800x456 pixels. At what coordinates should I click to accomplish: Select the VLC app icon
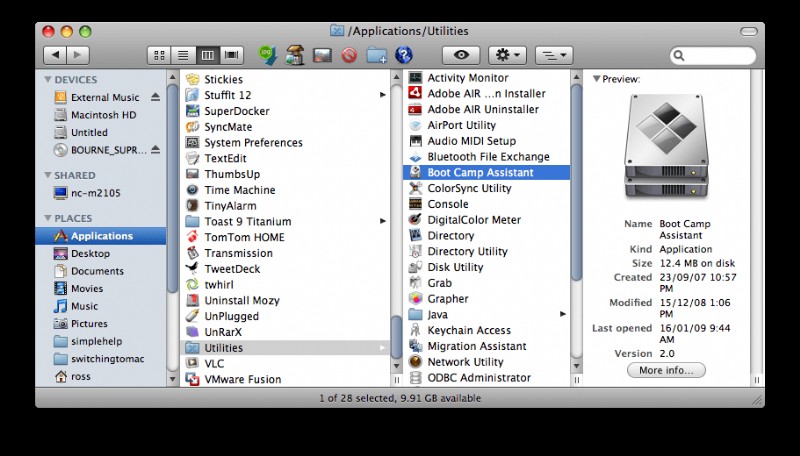pos(192,364)
